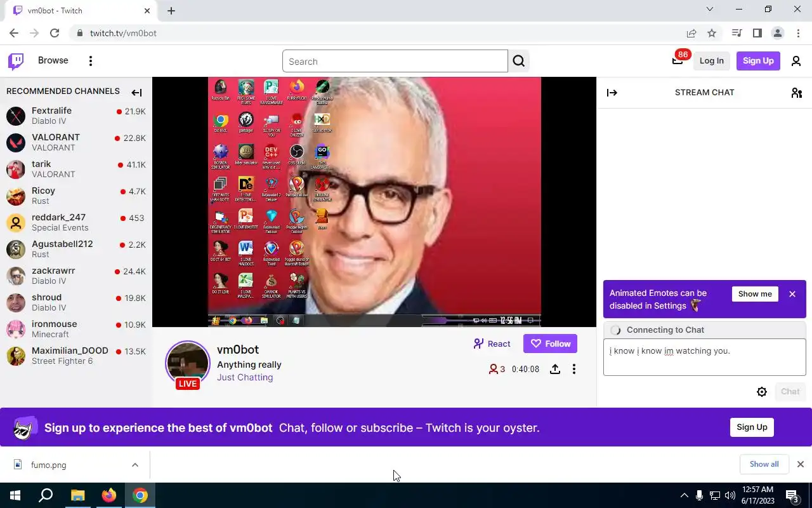Go back in browser history
The image size is (812, 508).
pos(14,33)
